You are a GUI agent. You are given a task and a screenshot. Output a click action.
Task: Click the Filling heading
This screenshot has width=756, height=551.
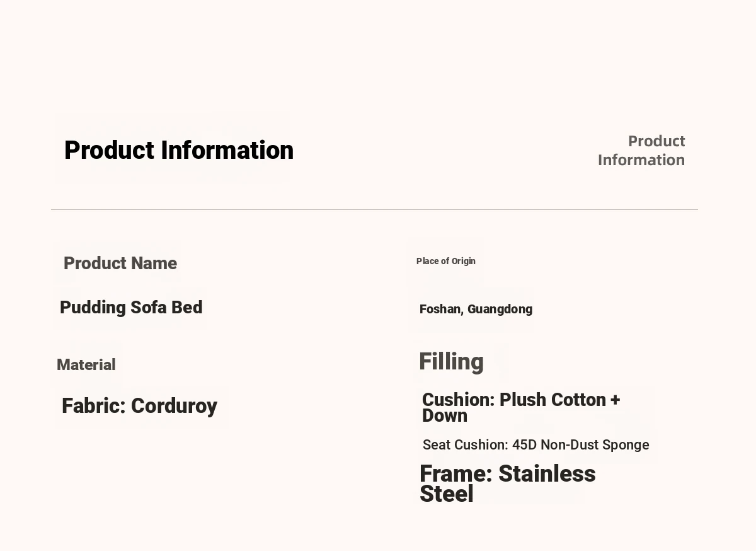tap(451, 362)
